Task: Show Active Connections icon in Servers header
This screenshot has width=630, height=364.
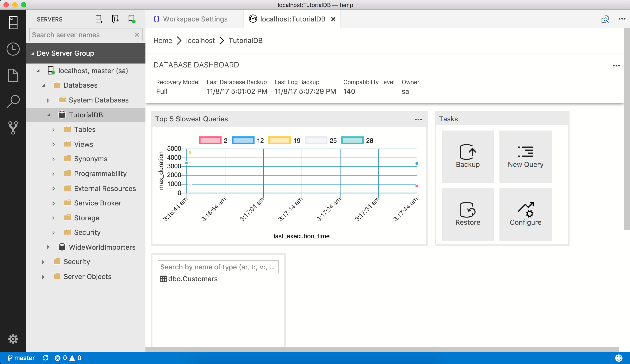Action: pos(132,19)
